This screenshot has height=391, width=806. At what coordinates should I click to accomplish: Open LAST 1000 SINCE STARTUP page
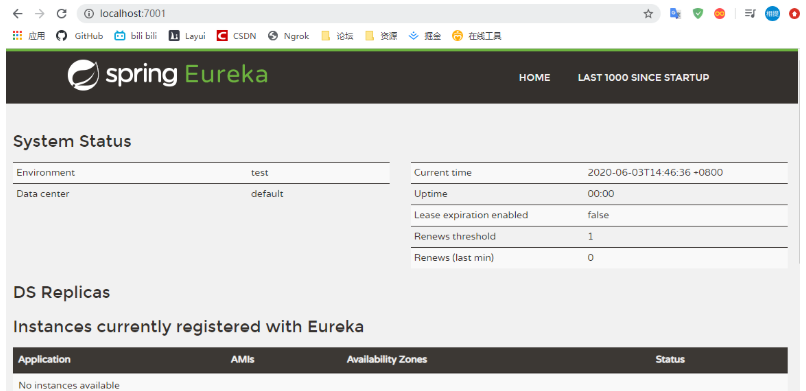(643, 78)
